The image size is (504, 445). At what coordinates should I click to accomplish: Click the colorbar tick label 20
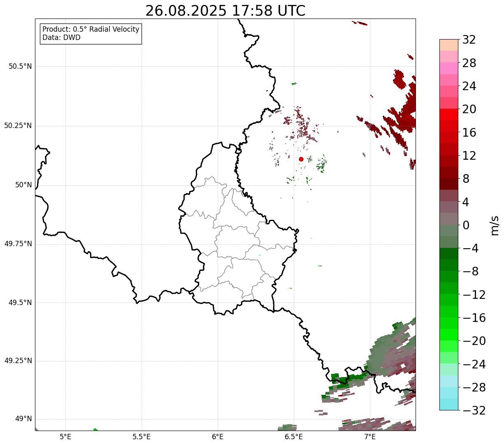coord(469,109)
